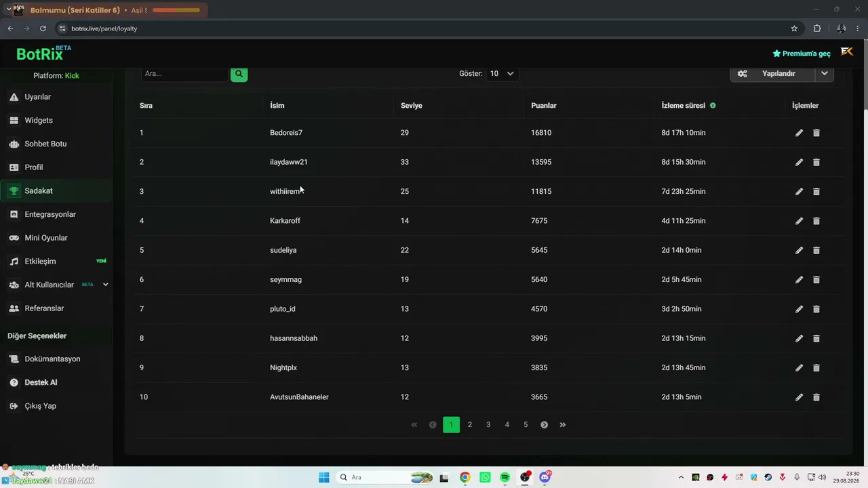Edit the AvutsunBahaneler row
The width and height of the screenshot is (868, 488).
pyautogui.click(x=799, y=397)
